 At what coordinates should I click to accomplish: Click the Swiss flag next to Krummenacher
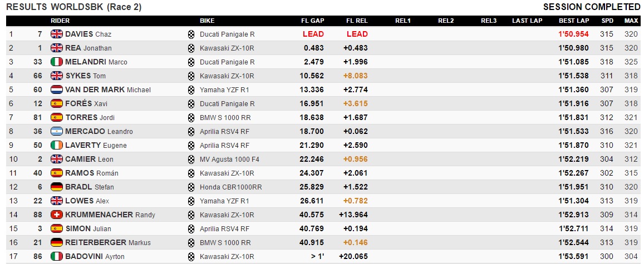[57, 215]
